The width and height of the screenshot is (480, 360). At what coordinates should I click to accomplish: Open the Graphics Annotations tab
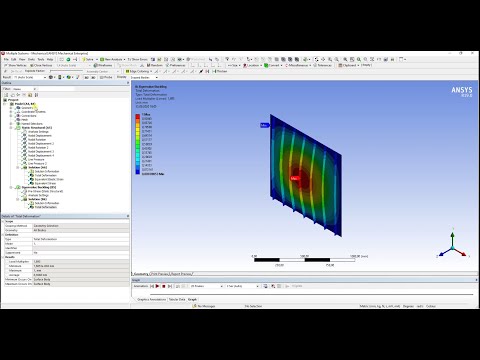(x=151, y=299)
